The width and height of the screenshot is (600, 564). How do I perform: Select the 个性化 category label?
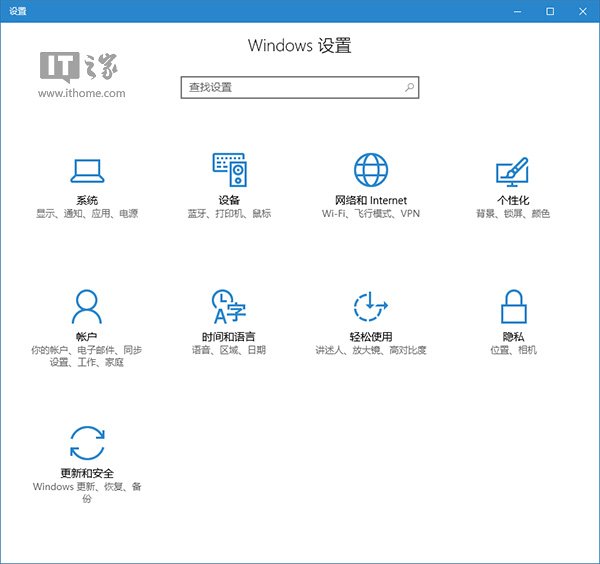tap(513, 200)
